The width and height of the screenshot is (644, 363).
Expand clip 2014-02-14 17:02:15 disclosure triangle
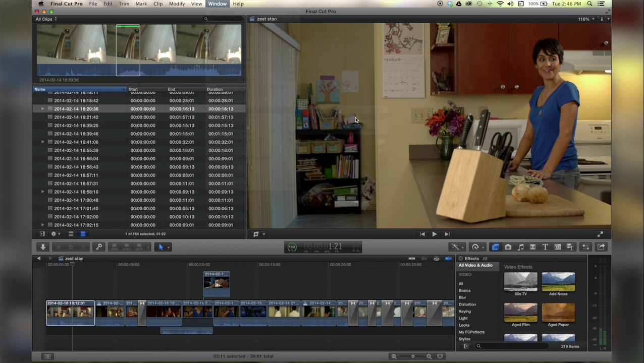[x=43, y=225]
